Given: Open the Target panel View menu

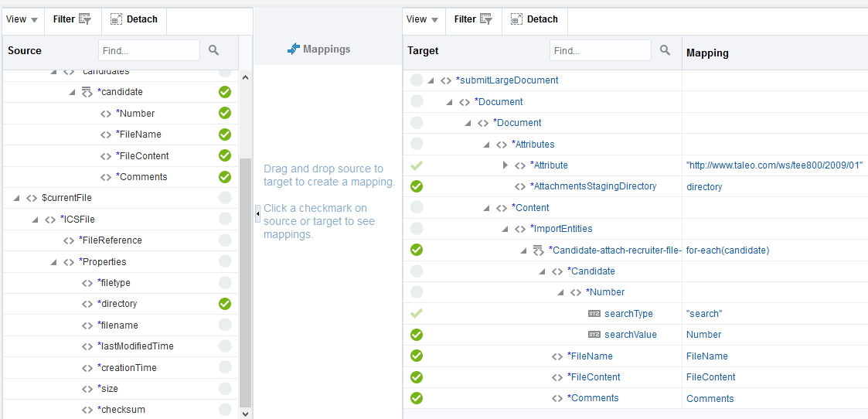Looking at the screenshot, I should pos(422,19).
